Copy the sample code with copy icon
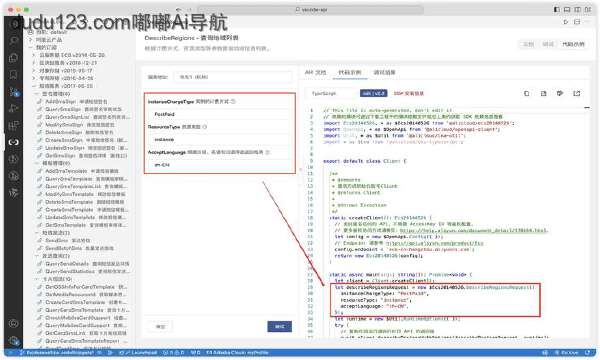The height and width of the screenshot is (360, 600). coord(527,93)
